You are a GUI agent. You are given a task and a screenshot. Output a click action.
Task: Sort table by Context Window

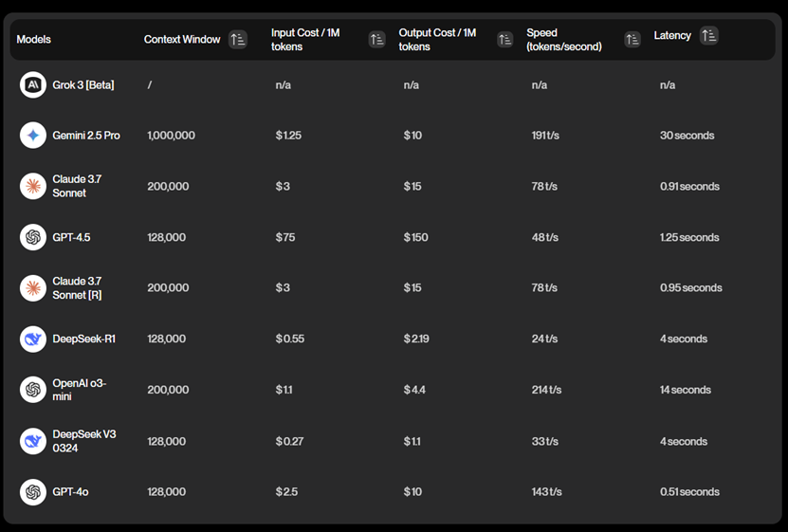pyautogui.click(x=238, y=39)
